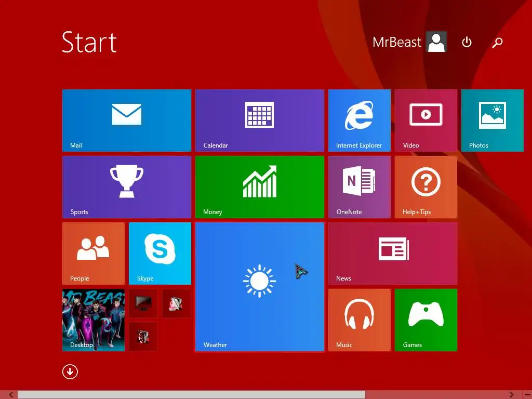Open the Desktop tile
Image resolution: width=532 pixels, height=399 pixels.
point(94,320)
